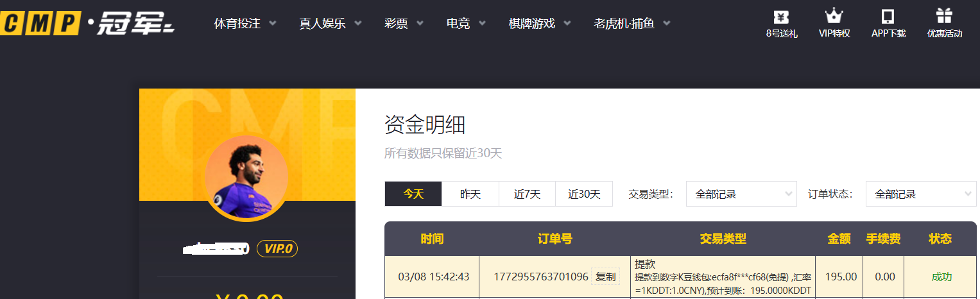Open the 订单状态 dropdown showing 全部记录
980x299 pixels.
[x=921, y=194]
